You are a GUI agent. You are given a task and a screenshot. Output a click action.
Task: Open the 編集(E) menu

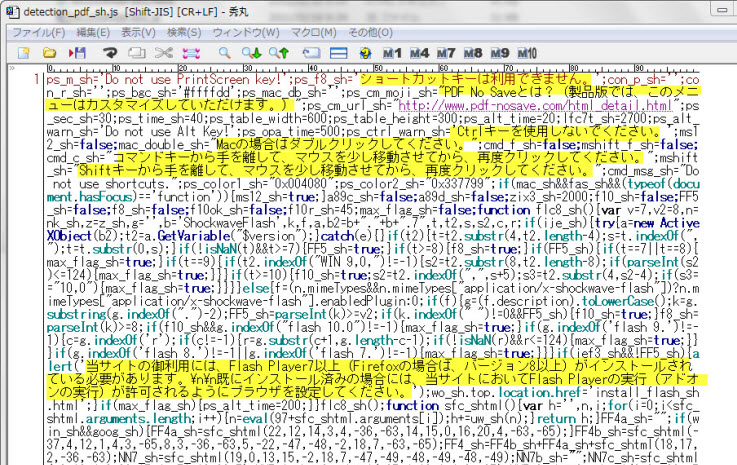(93, 32)
